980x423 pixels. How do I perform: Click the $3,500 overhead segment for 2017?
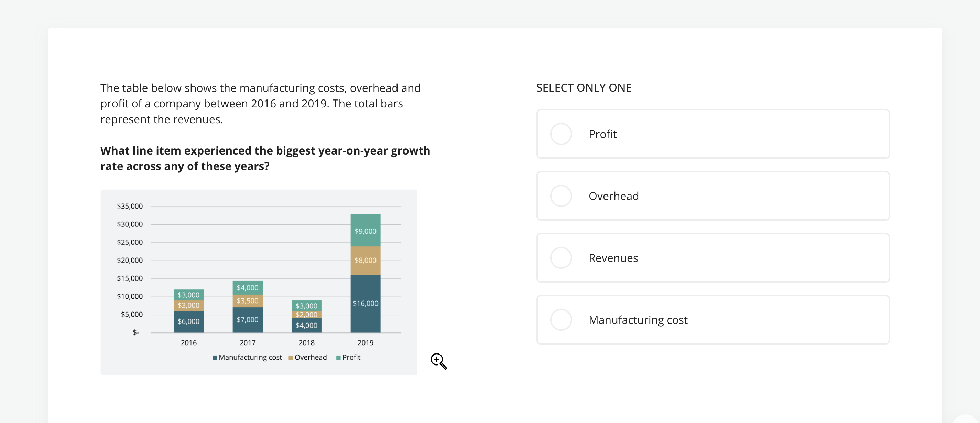click(248, 301)
